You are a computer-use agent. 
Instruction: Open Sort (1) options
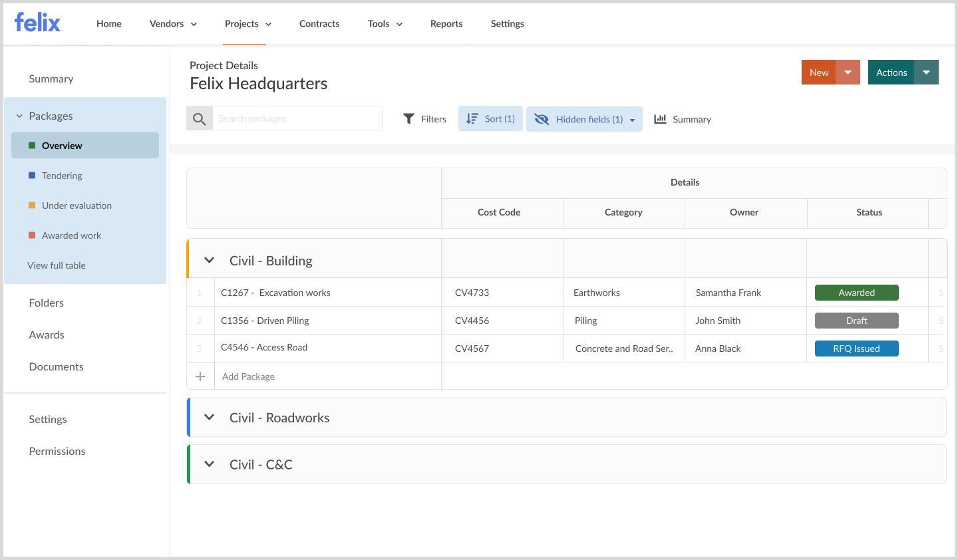point(490,118)
